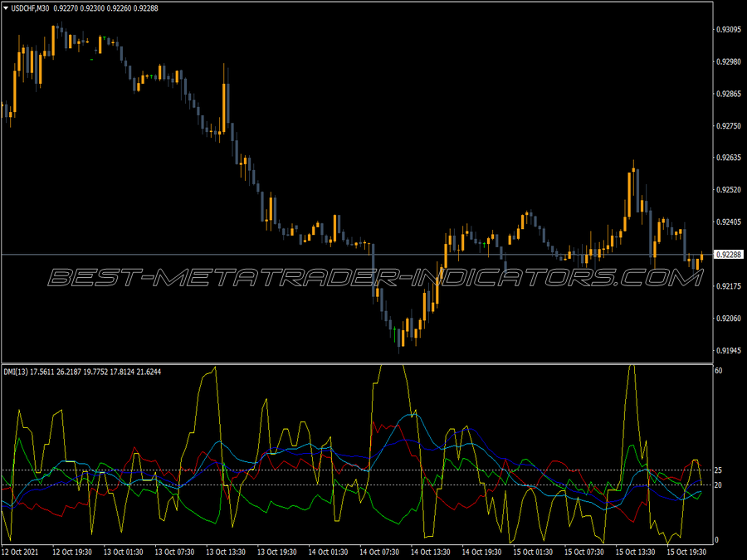Click time axis label 13 Oct 19:30

tap(276, 552)
